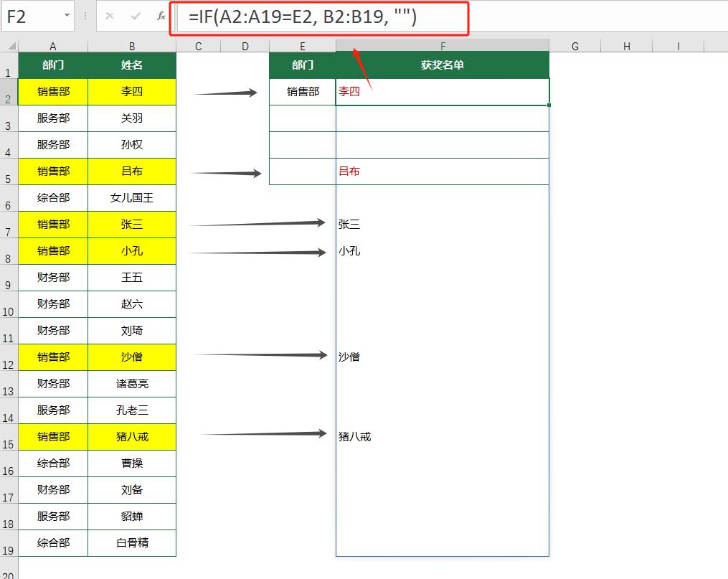The image size is (728, 579).
Task: Click header cell 获奖名单
Action: coord(443,65)
